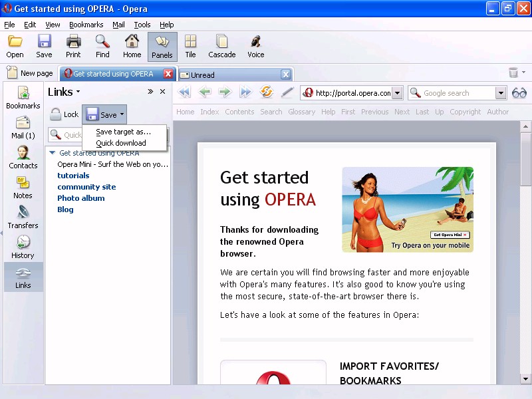Click the reload page icon
Screen dimensions: 532x399
[x=267, y=93]
